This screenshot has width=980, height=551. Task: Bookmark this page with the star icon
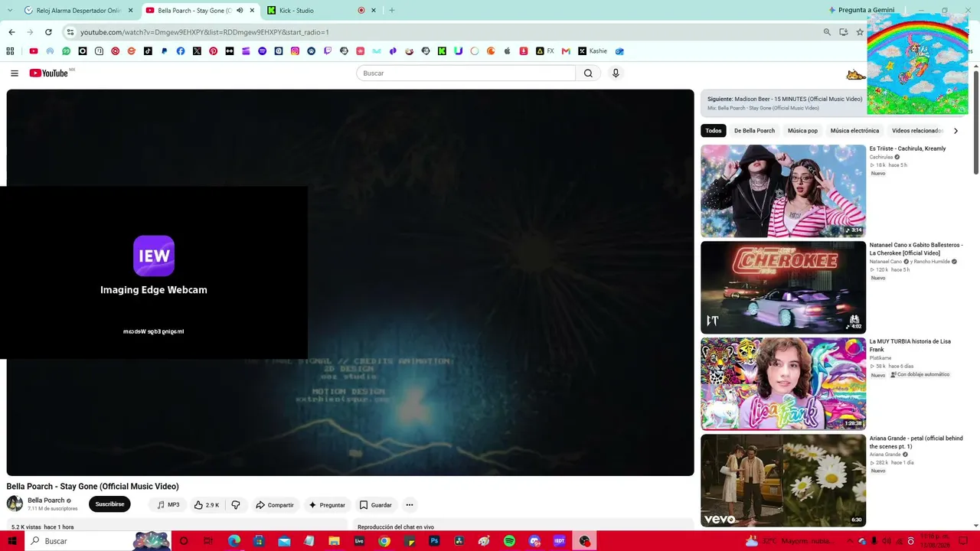pos(860,32)
